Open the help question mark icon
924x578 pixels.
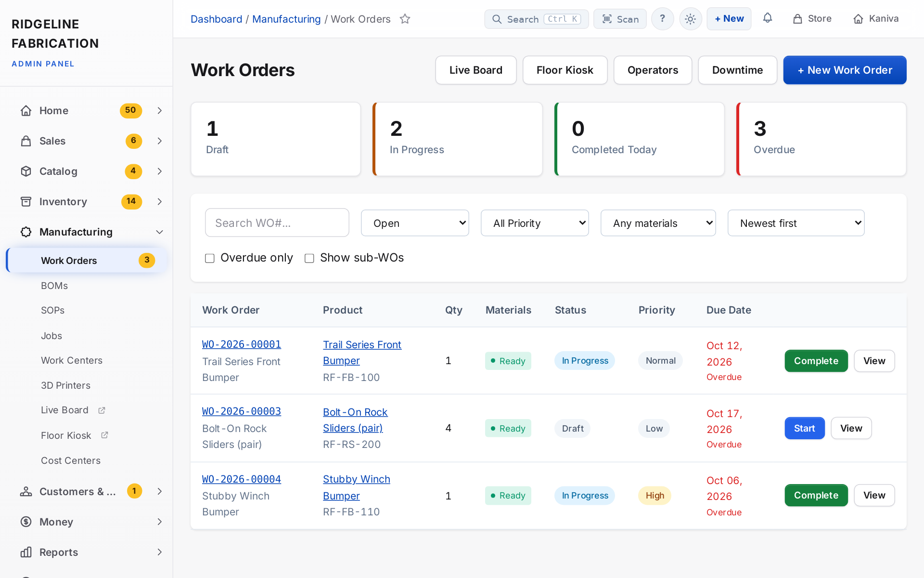(663, 19)
